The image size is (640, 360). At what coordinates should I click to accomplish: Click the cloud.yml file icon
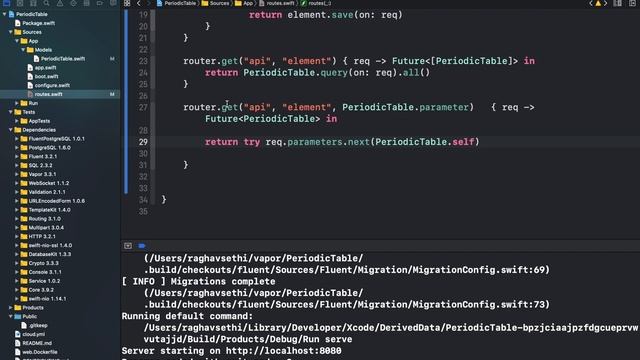coord(18,334)
